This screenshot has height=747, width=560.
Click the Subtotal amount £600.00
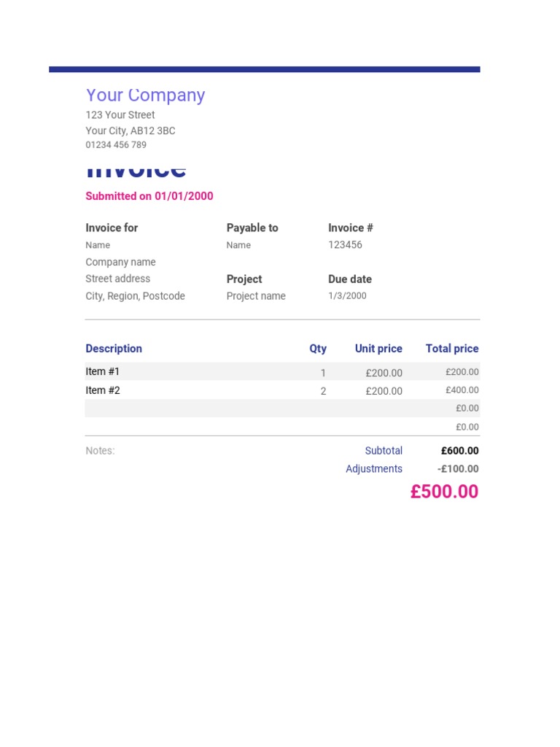(459, 451)
